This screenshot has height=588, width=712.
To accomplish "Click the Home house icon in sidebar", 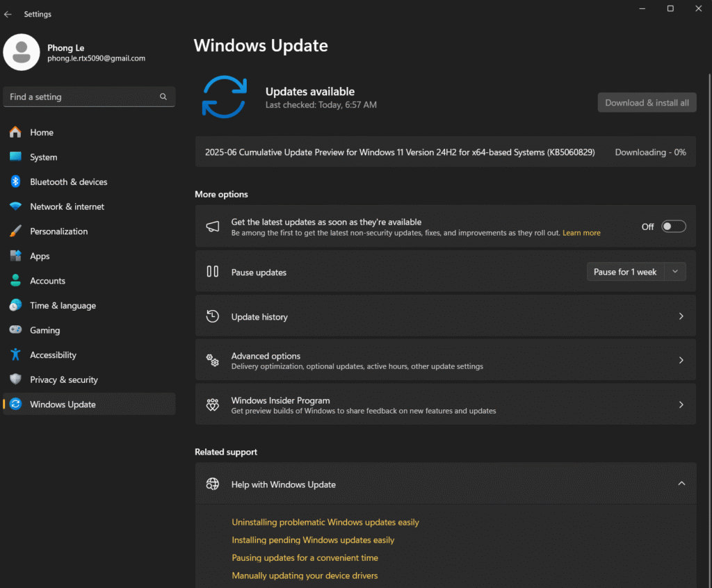I will (x=15, y=132).
